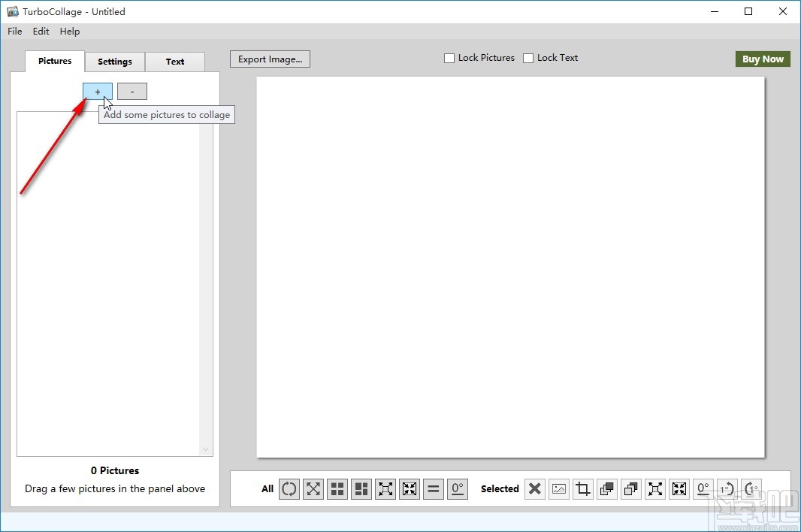Enable the Lock Text checkbox
801x532 pixels.
point(528,58)
